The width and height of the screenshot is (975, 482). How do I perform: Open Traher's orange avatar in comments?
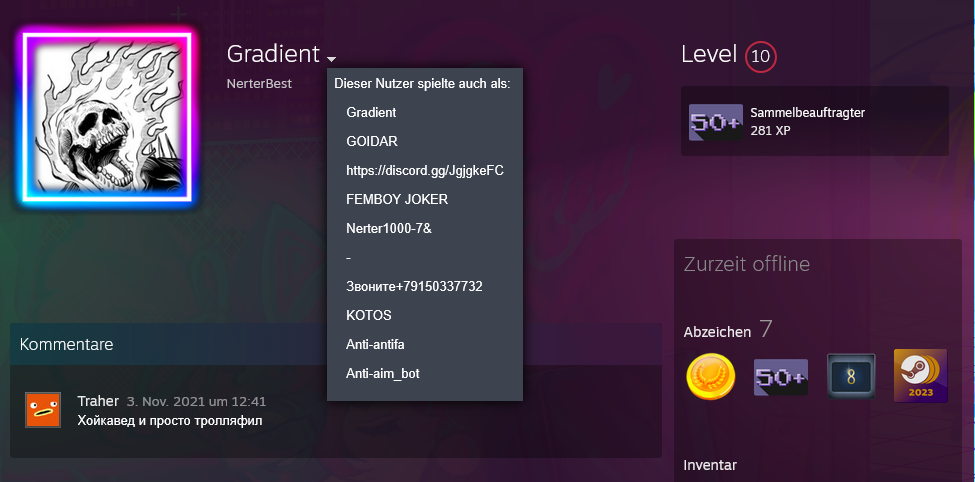[x=43, y=410]
